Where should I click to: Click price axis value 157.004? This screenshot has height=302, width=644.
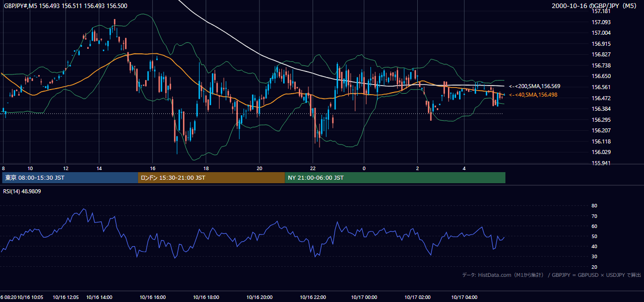coord(601,33)
